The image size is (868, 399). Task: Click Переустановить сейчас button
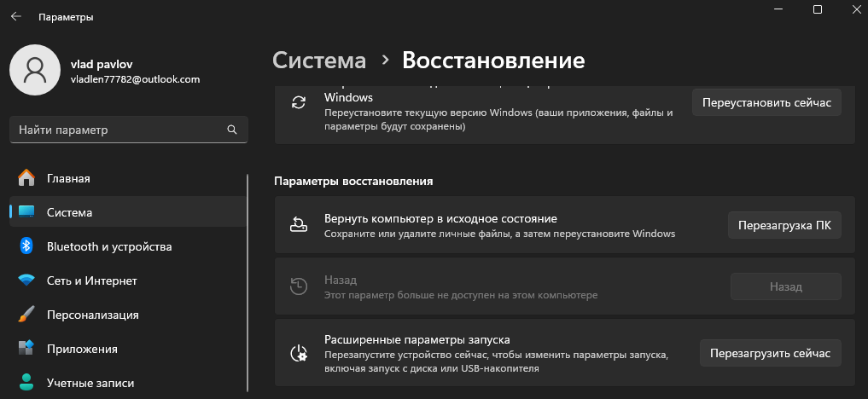click(x=766, y=103)
